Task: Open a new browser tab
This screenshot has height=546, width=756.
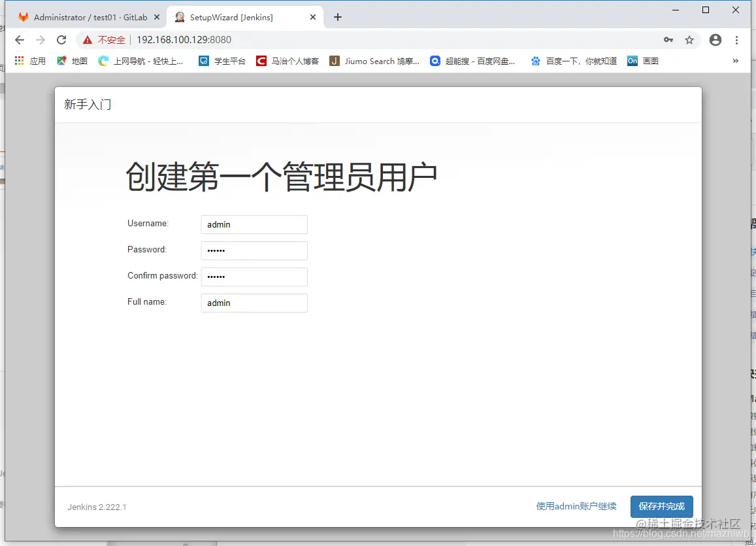Action: click(x=337, y=16)
